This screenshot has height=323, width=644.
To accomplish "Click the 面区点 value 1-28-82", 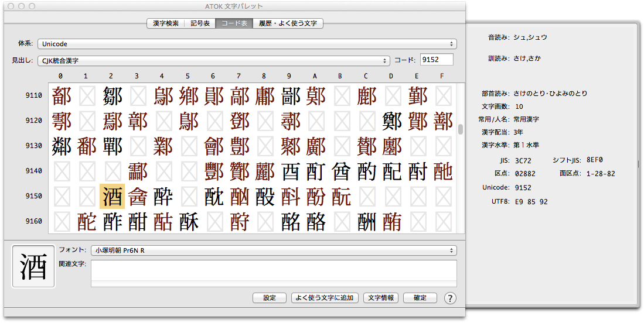I will (601, 173).
